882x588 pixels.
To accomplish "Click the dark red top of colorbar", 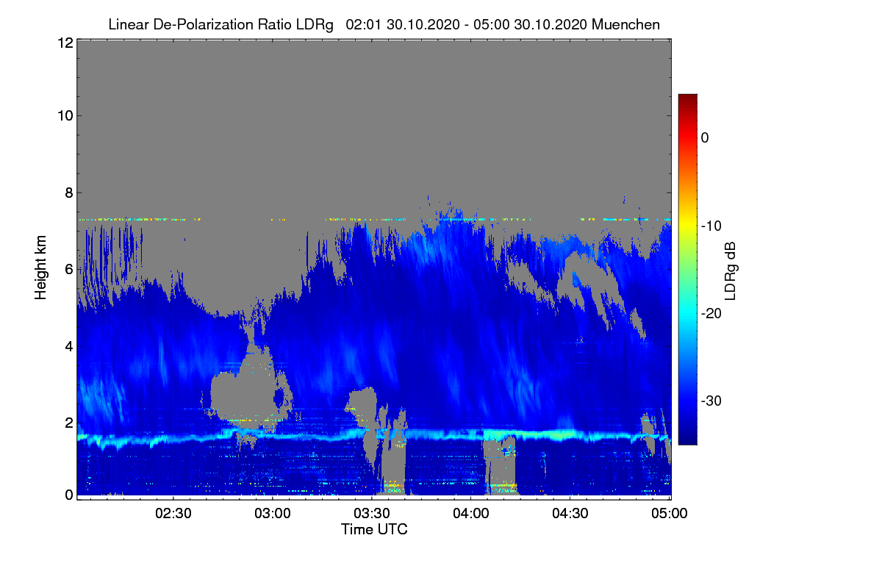I will click(x=687, y=99).
